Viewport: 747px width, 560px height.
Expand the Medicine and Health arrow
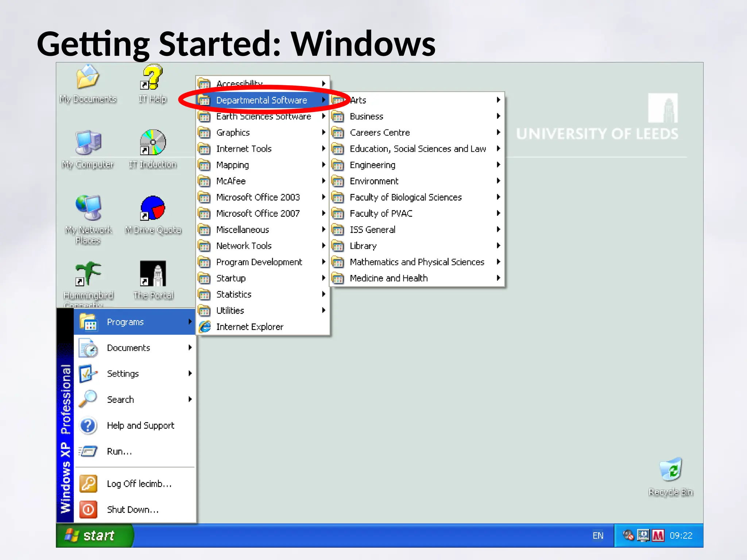(499, 278)
